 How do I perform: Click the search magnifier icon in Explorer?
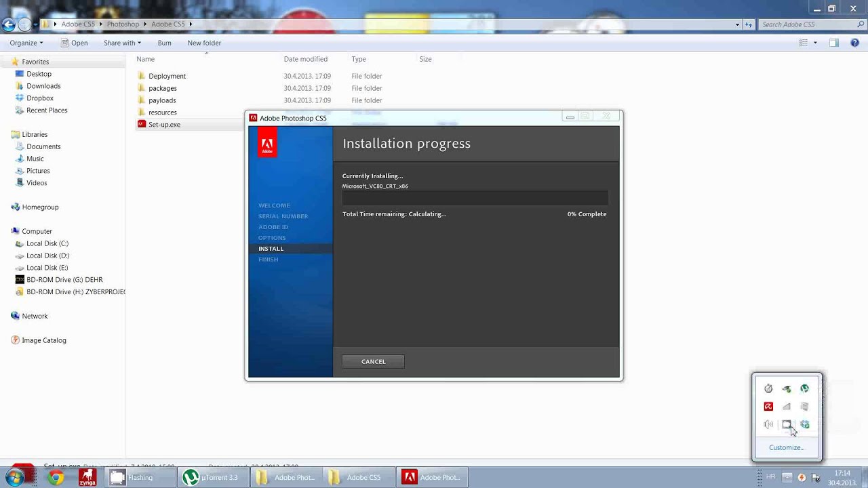(x=861, y=24)
